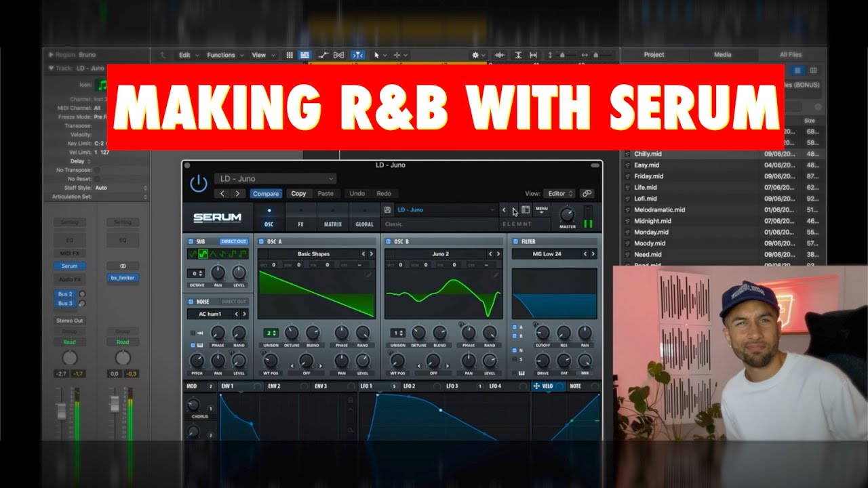Screen dimensions: 868x488
Task: Toggle filter routing for sub S
Action: (514, 359)
